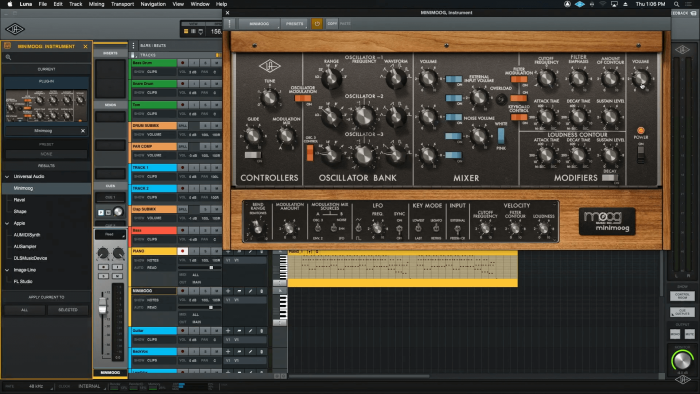Click the UA diamond logo on Minimoog panel
Viewport: 700px width, 394px height.
tap(270, 66)
